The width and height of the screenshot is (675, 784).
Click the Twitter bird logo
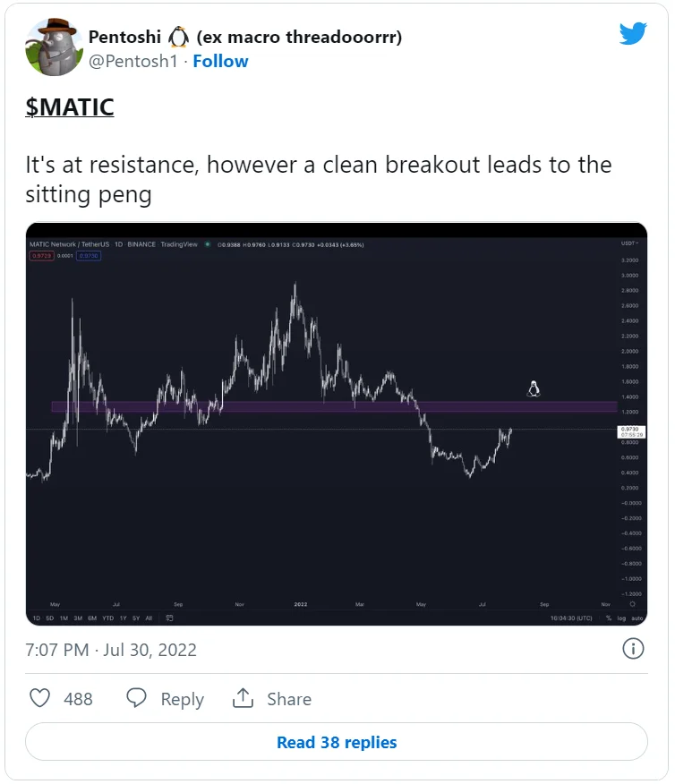click(633, 33)
